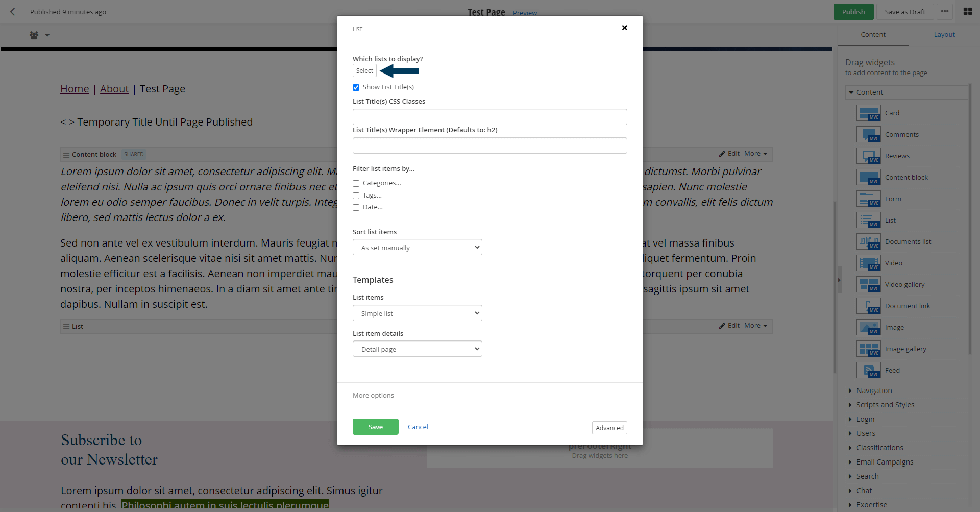Expand the Scripts and Styles section

[881, 405]
